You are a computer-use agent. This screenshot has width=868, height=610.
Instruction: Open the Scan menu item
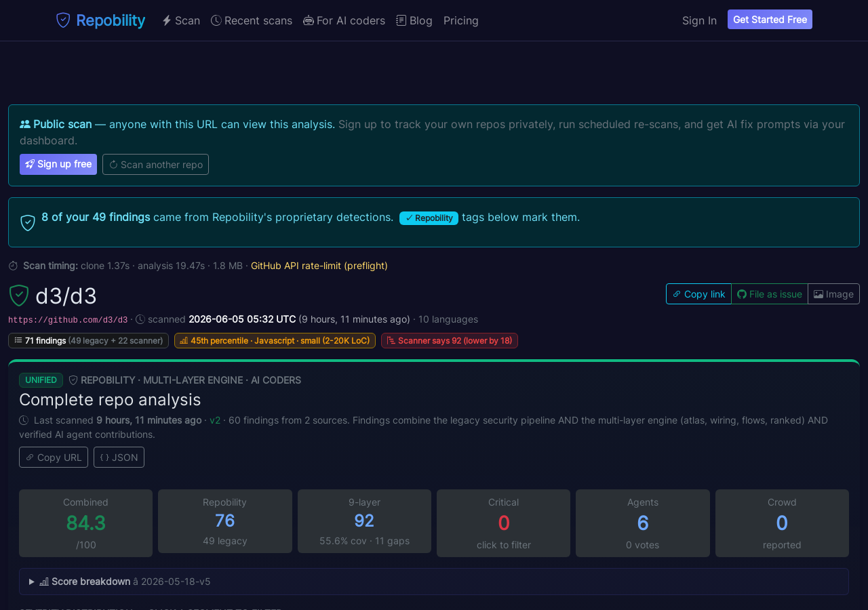[181, 20]
